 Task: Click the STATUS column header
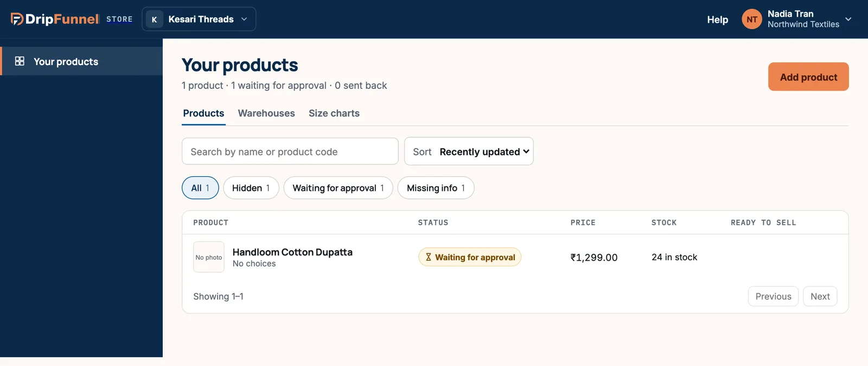coord(433,223)
